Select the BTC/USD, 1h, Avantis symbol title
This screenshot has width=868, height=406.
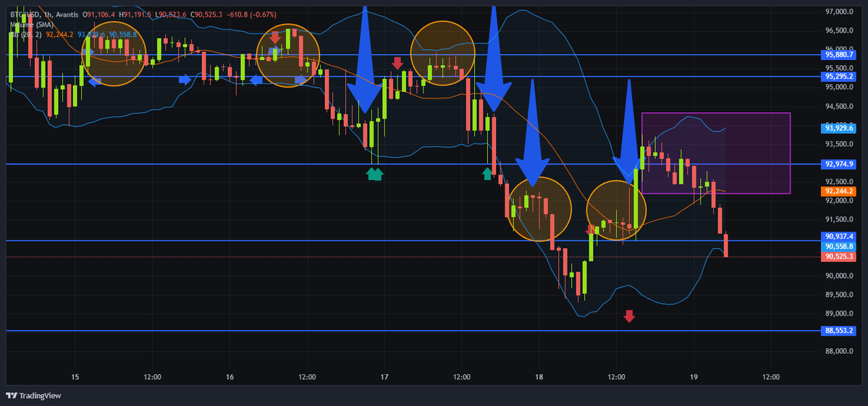coord(45,14)
